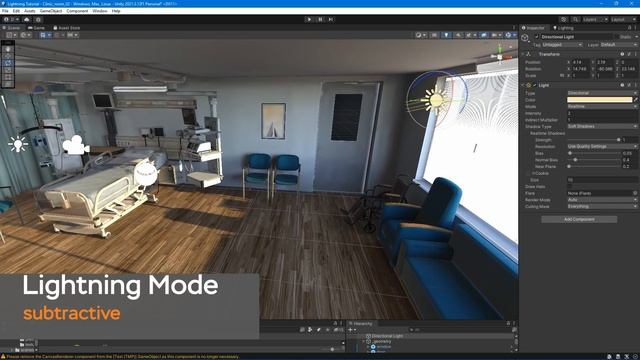Open the account dropdown in top toolbar

(x=11, y=19)
